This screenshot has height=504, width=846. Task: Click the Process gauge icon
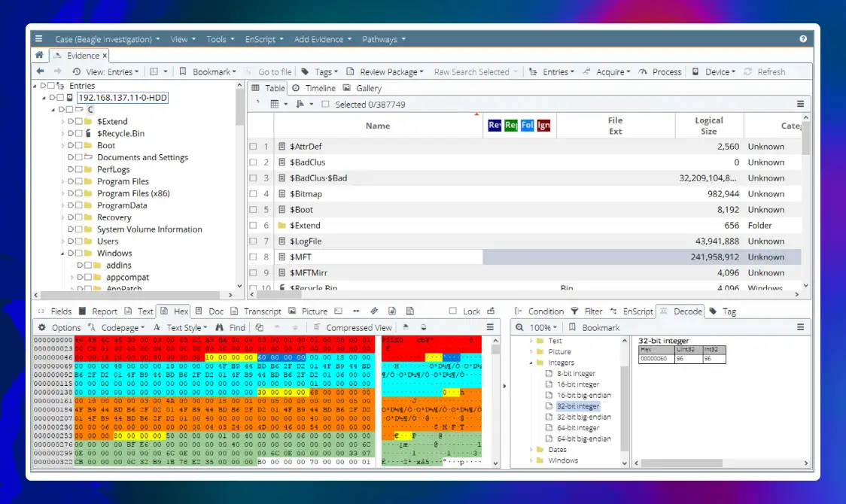coord(643,71)
